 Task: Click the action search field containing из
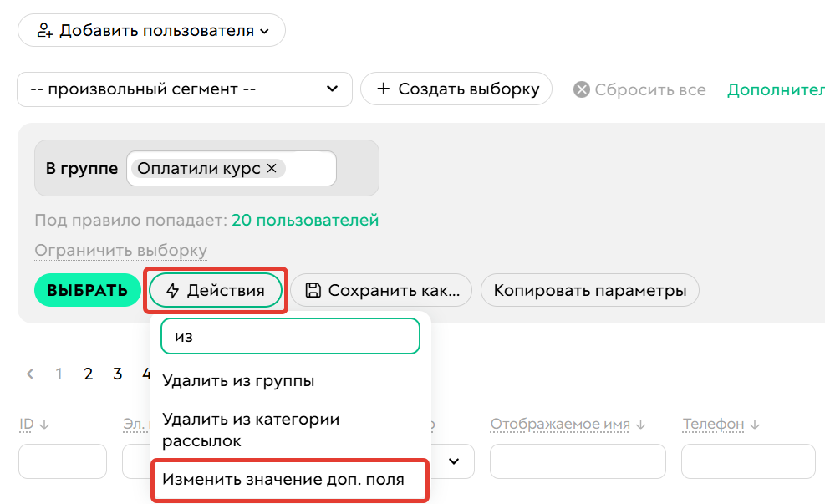pos(289,335)
